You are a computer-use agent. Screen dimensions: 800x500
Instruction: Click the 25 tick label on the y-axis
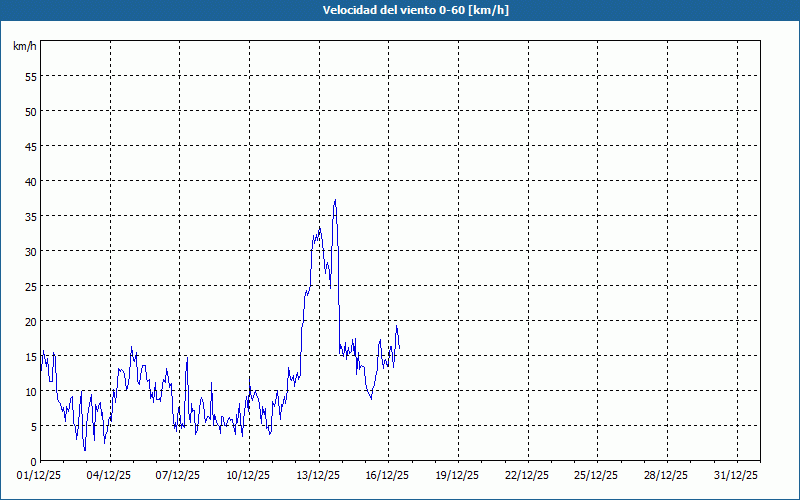pos(30,286)
